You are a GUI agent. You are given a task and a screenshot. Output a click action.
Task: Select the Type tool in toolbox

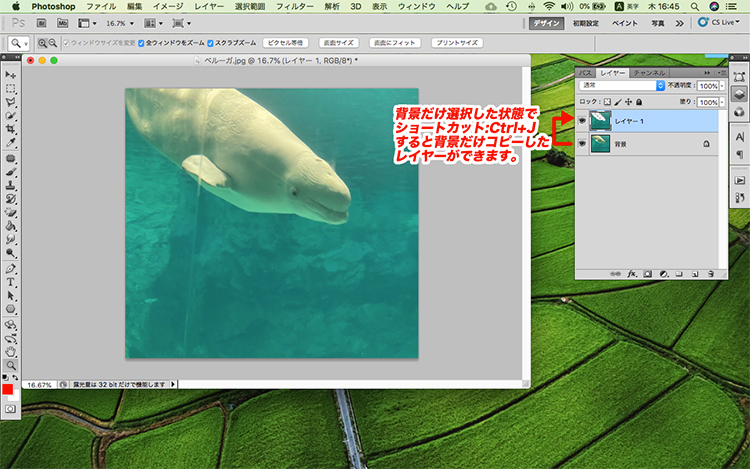[x=11, y=282]
